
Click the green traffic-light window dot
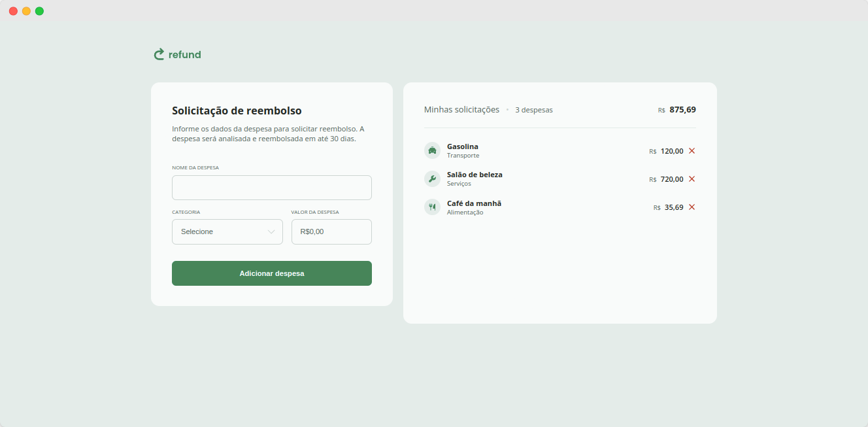click(x=39, y=10)
